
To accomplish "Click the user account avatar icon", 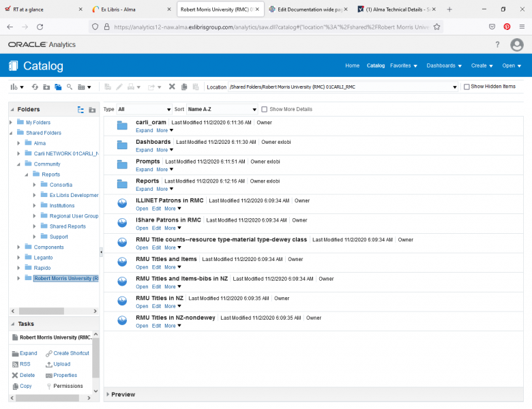I will coord(517,44).
